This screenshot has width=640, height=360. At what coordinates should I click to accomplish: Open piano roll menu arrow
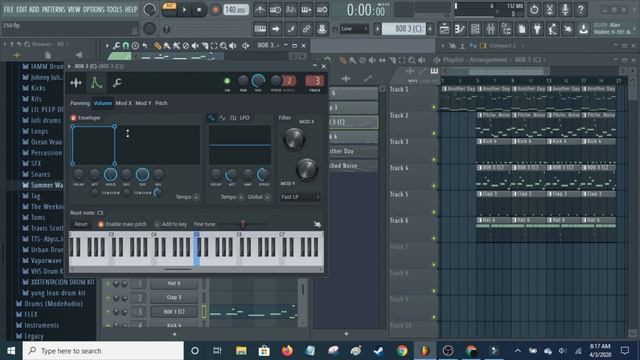[107, 46]
